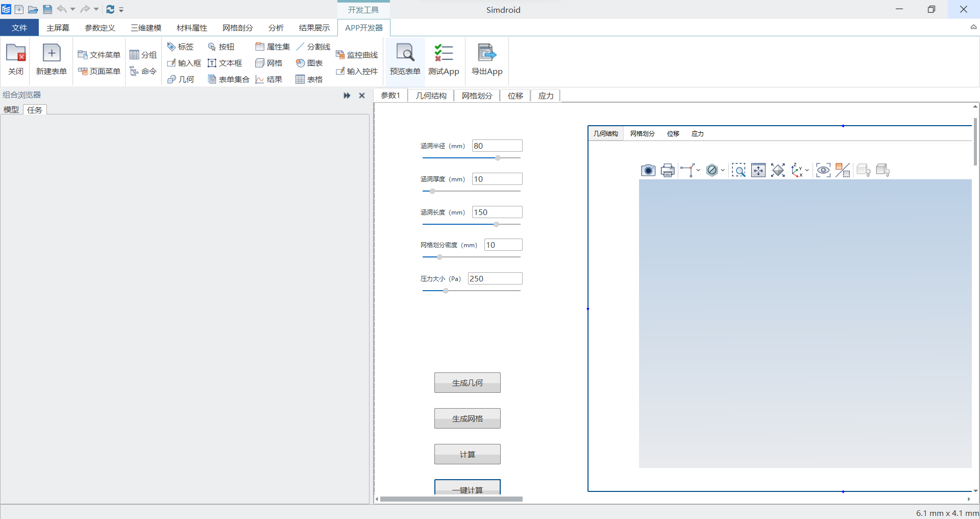Click the 涵洞厚度 slider handle
980x519 pixels.
432,191
